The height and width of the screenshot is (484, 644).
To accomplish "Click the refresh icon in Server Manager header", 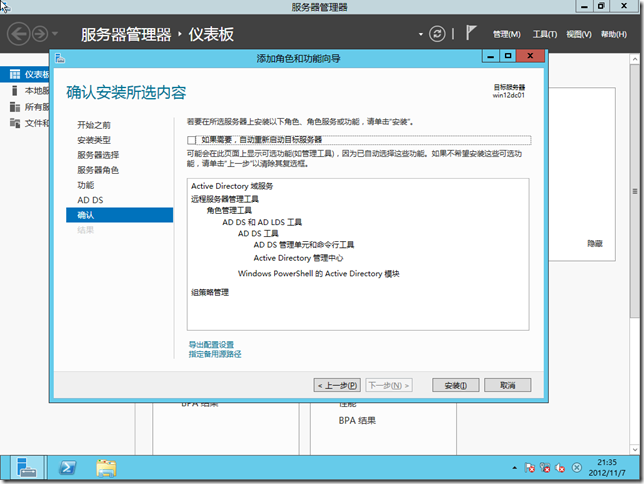I will click(x=437, y=34).
